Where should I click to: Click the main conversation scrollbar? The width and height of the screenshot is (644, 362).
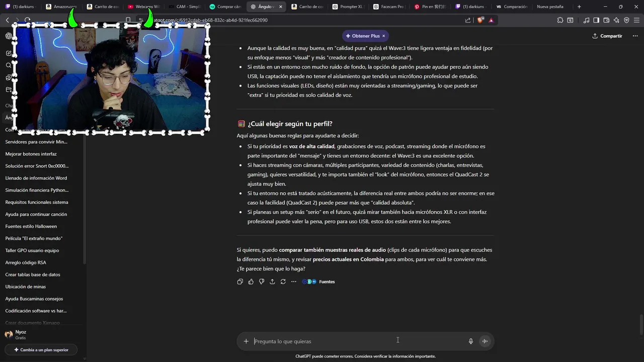pyautogui.click(x=641, y=325)
